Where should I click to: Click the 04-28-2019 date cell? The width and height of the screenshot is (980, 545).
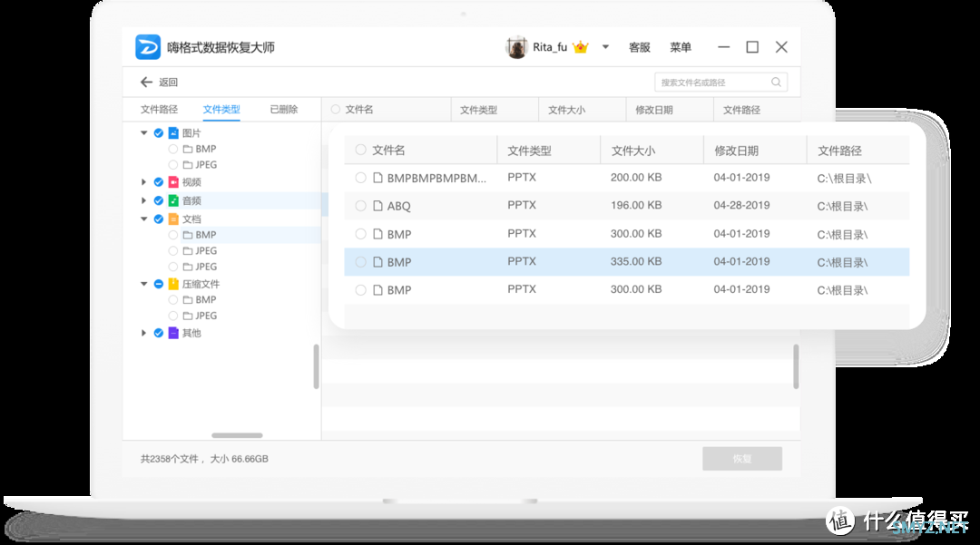click(x=741, y=205)
